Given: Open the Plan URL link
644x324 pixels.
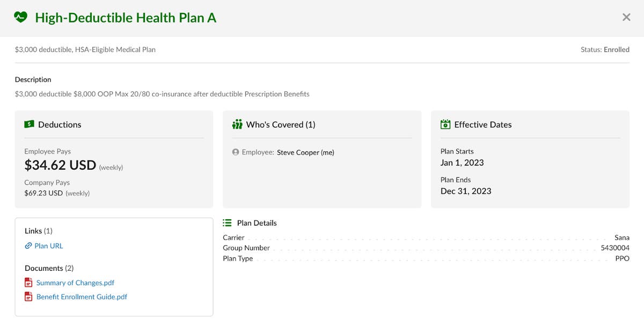Looking at the screenshot, I should coord(48,246).
